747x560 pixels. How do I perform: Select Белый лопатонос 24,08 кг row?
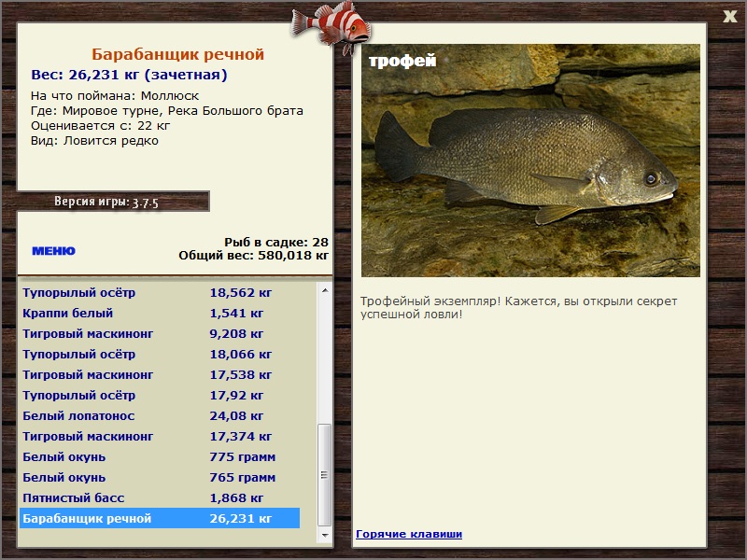click(x=160, y=415)
